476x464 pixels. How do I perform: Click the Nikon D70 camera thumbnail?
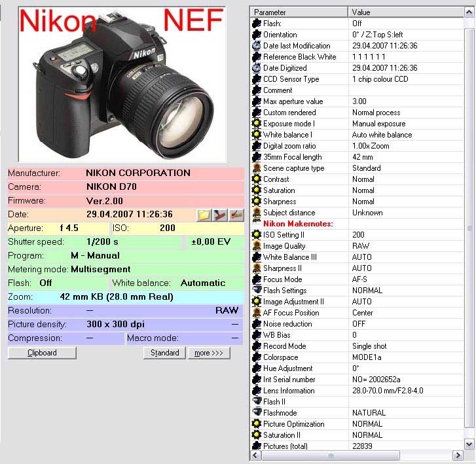(x=122, y=84)
